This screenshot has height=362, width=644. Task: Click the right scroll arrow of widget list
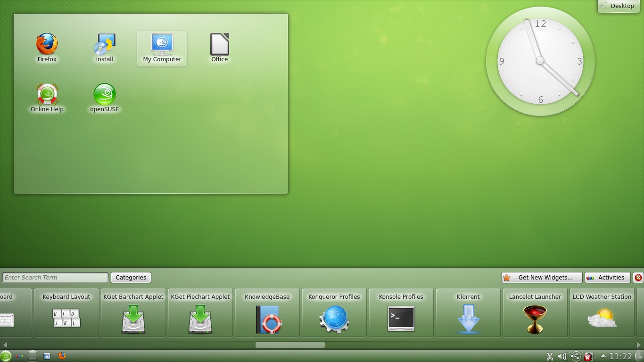(639, 345)
